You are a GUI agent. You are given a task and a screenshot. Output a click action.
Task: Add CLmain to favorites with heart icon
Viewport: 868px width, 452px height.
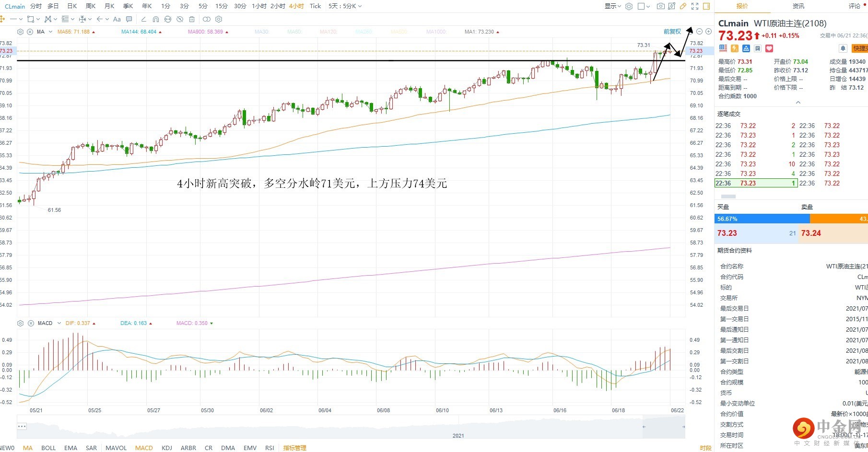click(769, 48)
